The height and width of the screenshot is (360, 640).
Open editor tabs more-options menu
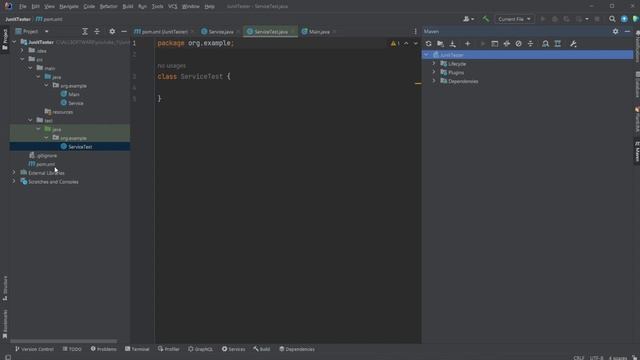click(415, 31)
